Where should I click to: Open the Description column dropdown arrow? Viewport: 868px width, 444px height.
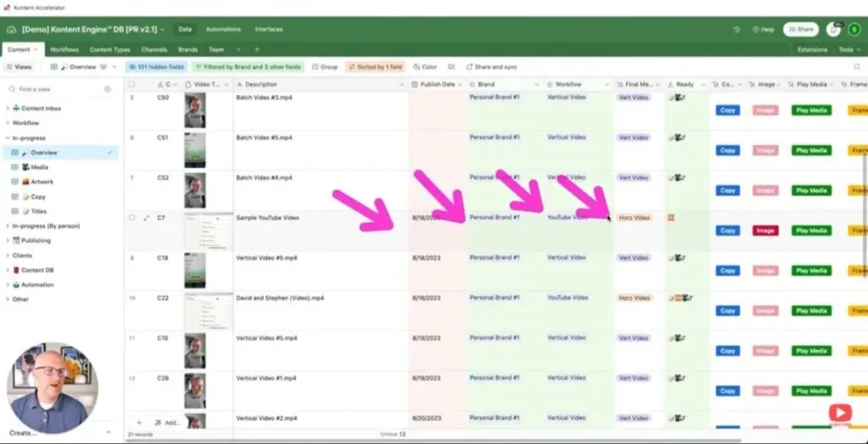(402, 85)
